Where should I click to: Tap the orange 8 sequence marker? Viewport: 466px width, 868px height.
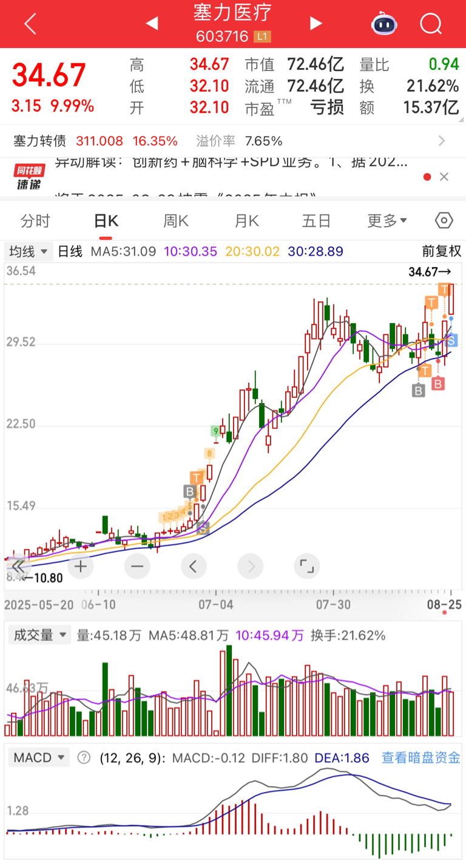209,453
